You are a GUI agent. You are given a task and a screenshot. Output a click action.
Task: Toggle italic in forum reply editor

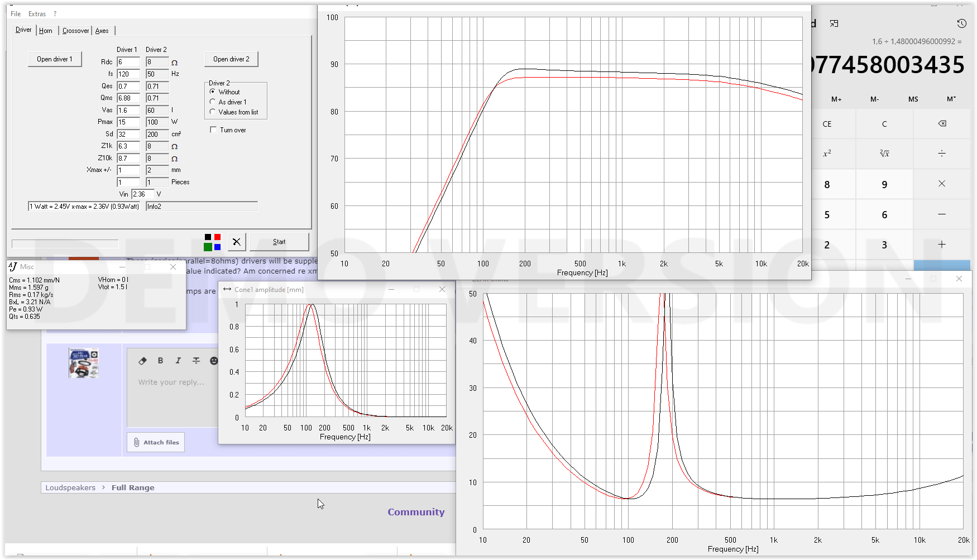click(x=178, y=361)
